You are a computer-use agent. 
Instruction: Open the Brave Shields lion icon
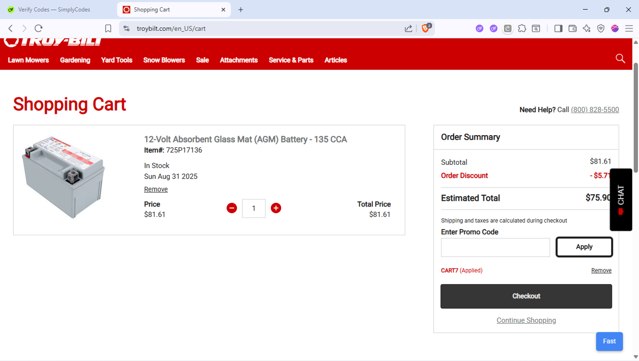[x=426, y=28]
